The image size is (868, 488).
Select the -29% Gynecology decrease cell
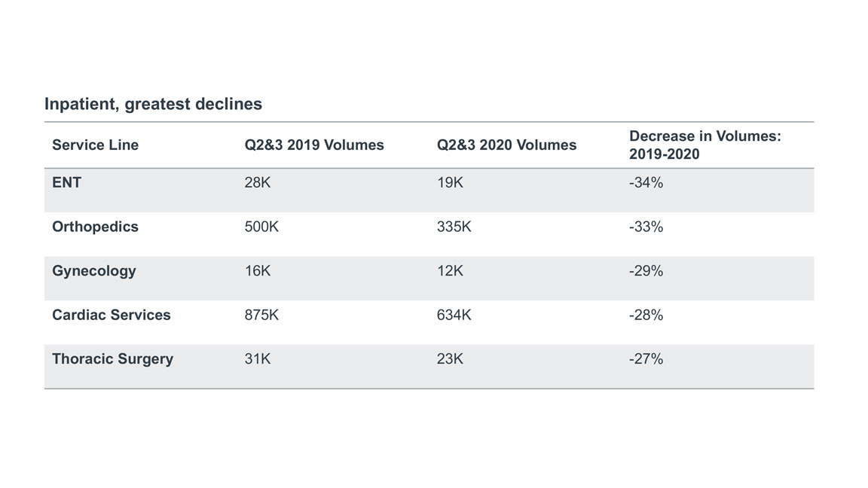click(646, 270)
